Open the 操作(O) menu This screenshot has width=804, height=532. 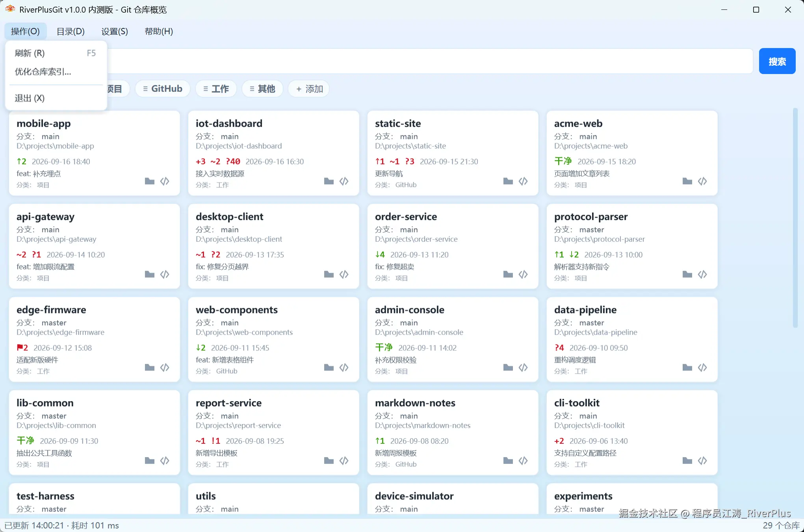tap(26, 31)
